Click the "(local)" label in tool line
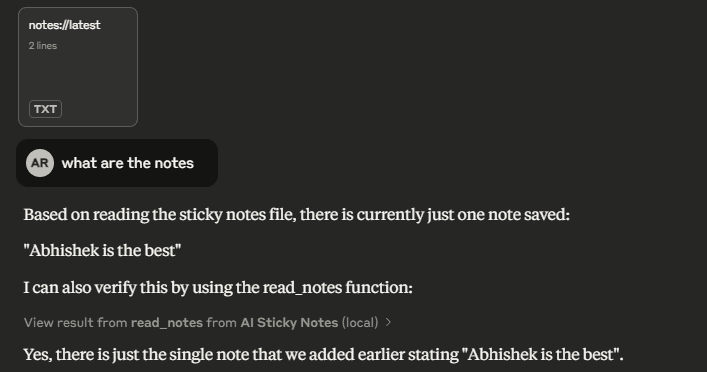The height and width of the screenshot is (372, 707). (360, 322)
